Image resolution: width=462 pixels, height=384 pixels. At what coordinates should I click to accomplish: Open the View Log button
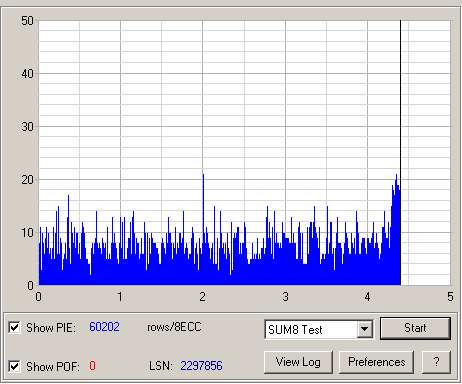tap(298, 362)
